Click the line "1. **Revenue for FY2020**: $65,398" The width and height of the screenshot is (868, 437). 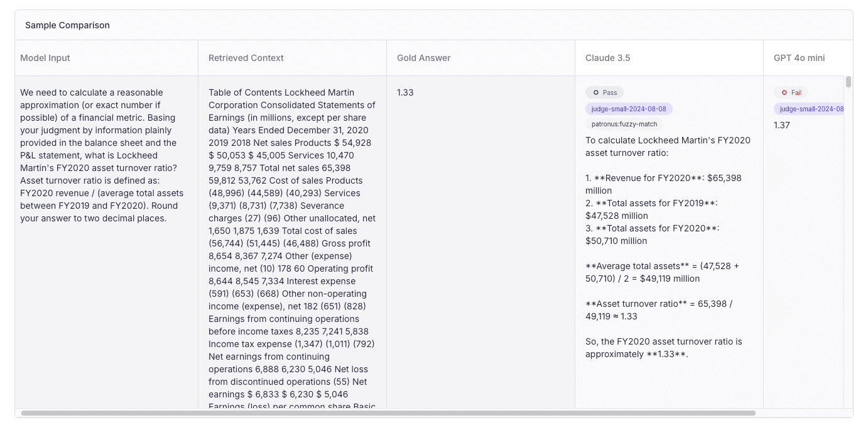click(x=663, y=178)
